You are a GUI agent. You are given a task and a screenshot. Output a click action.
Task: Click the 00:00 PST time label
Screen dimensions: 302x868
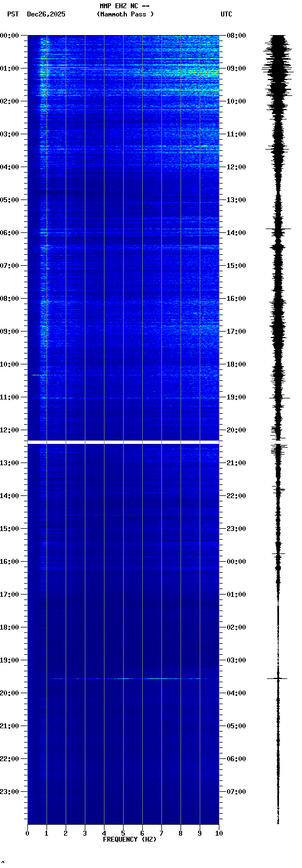pyautogui.click(x=10, y=36)
